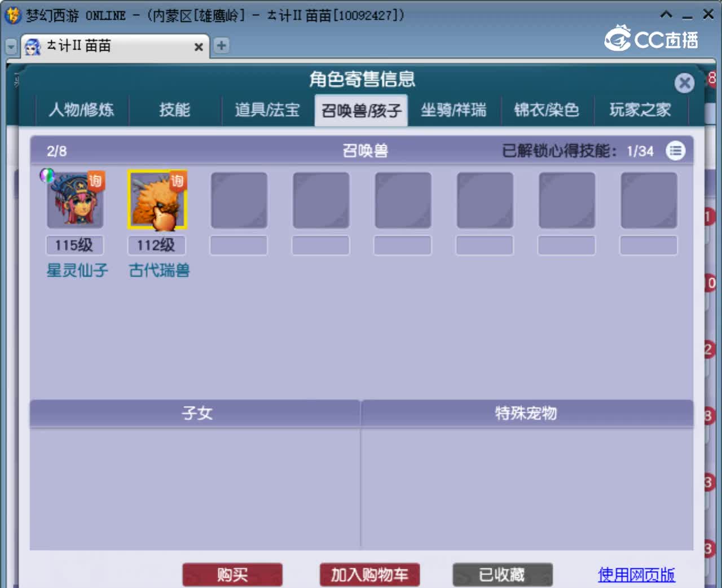This screenshot has width=722, height=588.
Task: Click the 询 badge on 星灵仙子
Action: tap(95, 181)
